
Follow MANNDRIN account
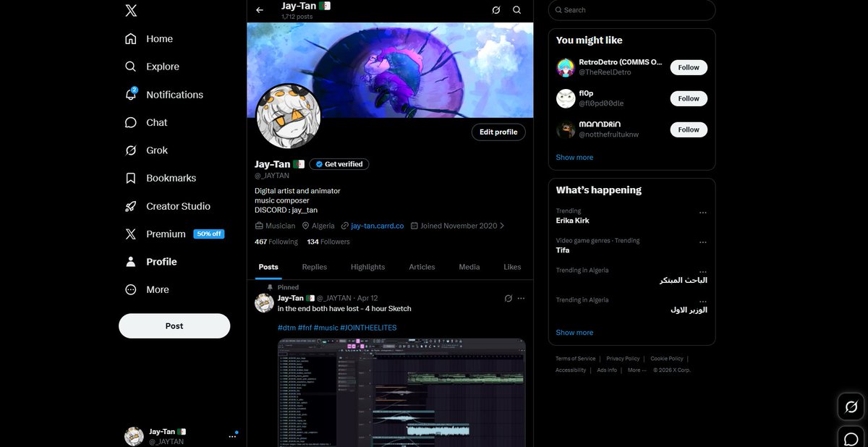tap(689, 129)
